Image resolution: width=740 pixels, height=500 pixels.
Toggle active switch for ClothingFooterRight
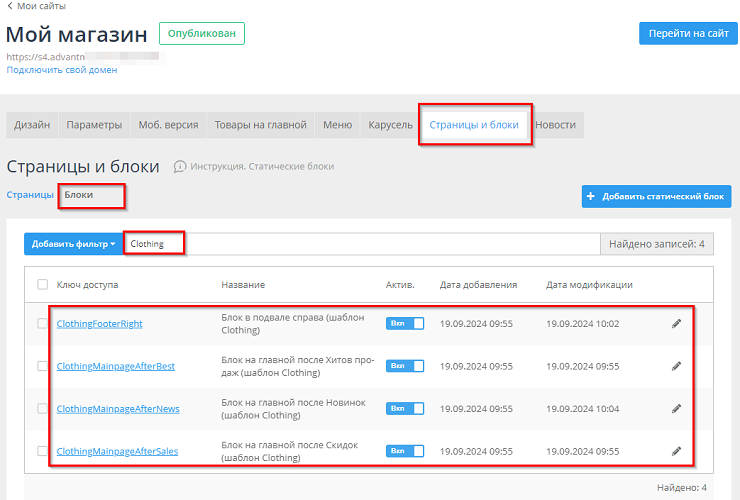tap(405, 323)
